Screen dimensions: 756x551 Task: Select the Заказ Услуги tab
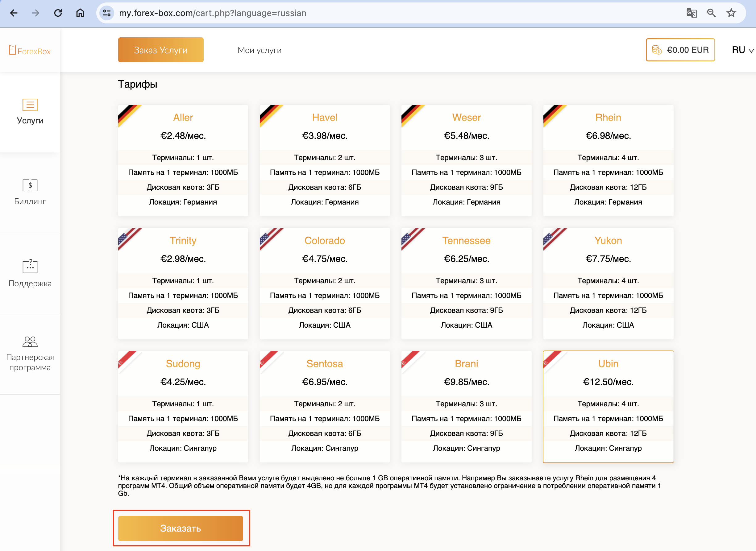[160, 50]
